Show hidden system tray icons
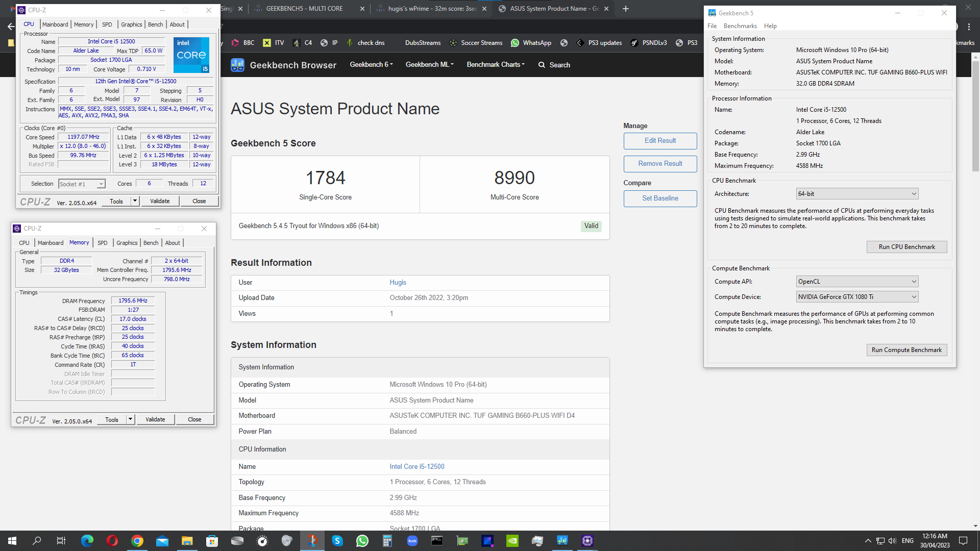This screenshot has height=551, width=980. click(868, 541)
